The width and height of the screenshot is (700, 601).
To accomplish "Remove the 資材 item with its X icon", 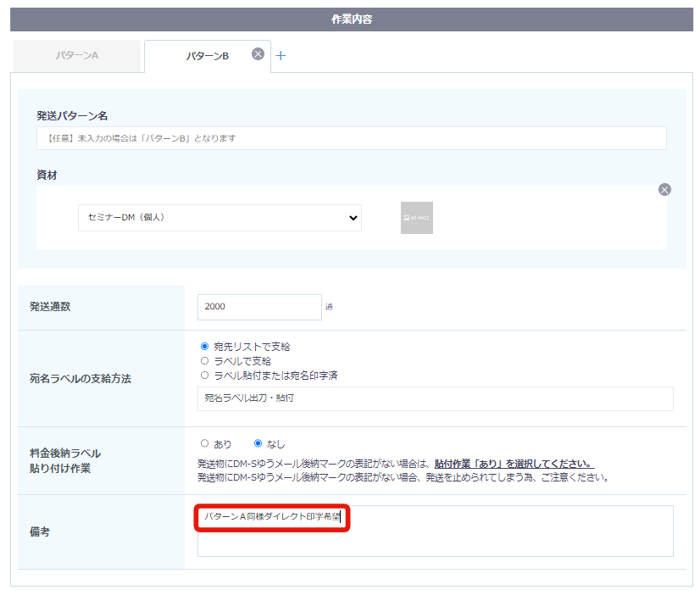I will (x=664, y=190).
